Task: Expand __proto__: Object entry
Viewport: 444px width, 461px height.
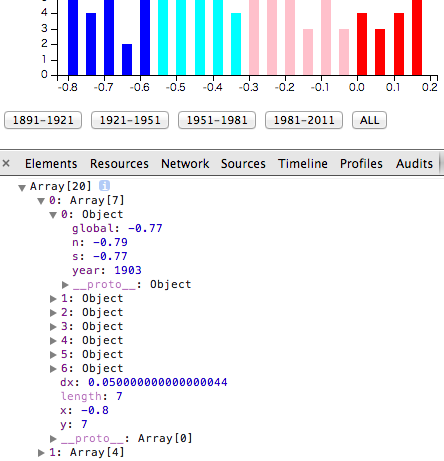Action: pos(65,285)
